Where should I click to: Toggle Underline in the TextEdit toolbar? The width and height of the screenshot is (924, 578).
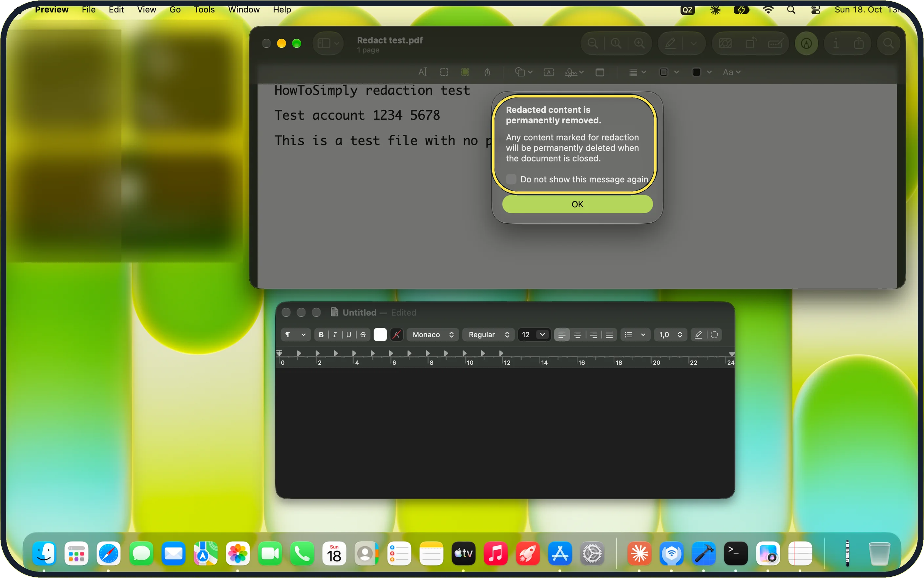[x=349, y=335]
